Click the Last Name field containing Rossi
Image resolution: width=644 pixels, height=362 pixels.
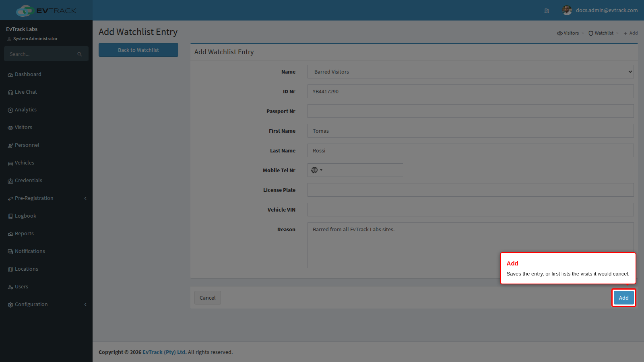click(471, 150)
